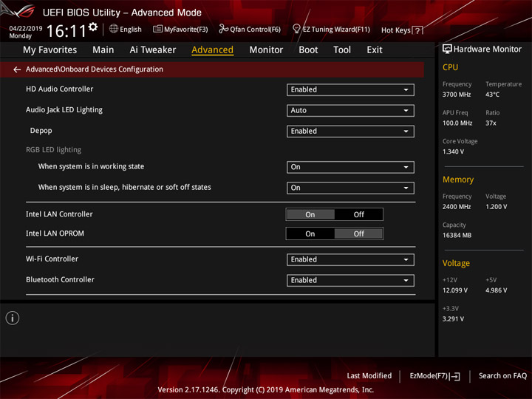Switch to the Main tab
Viewport: 532px width, 399px height.
point(103,50)
